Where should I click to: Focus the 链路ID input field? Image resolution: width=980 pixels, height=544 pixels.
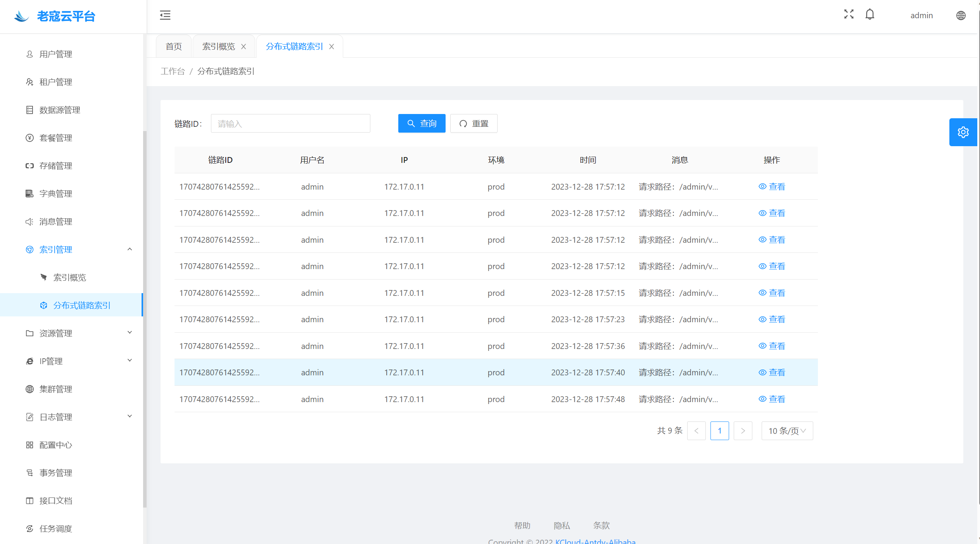point(290,123)
